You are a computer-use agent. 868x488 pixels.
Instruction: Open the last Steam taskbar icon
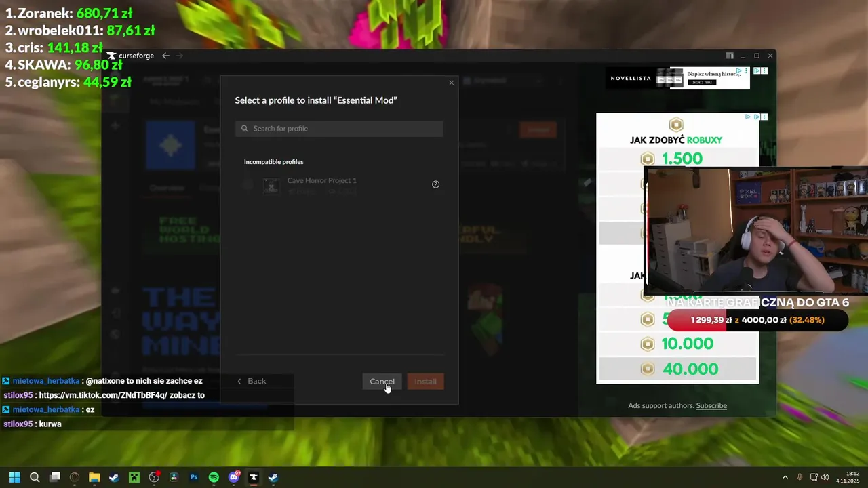[273, 477]
